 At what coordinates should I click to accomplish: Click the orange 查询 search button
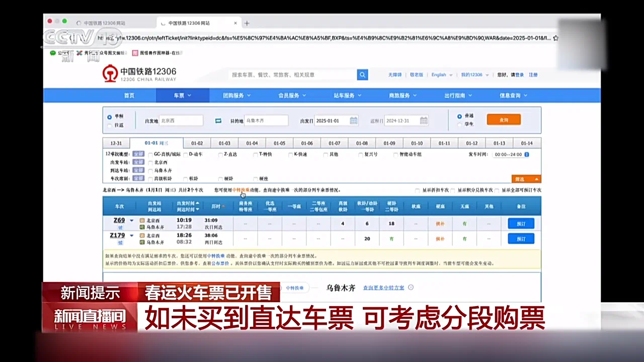pyautogui.click(x=503, y=120)
